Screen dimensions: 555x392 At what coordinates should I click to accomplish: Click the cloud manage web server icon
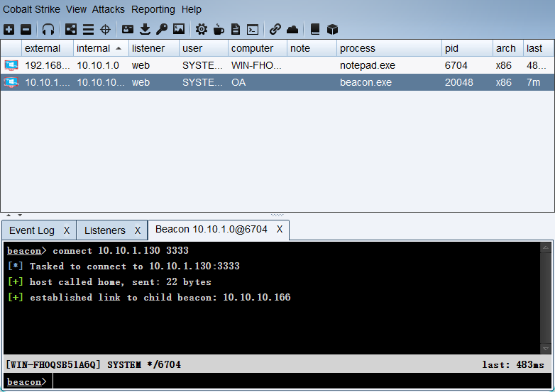(292, 29)
